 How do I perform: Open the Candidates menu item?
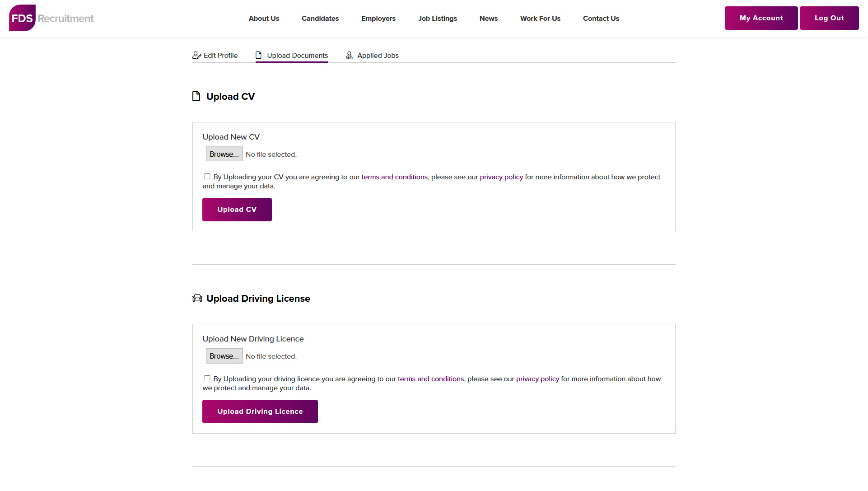pyautogui.click(x=320, y=19)
